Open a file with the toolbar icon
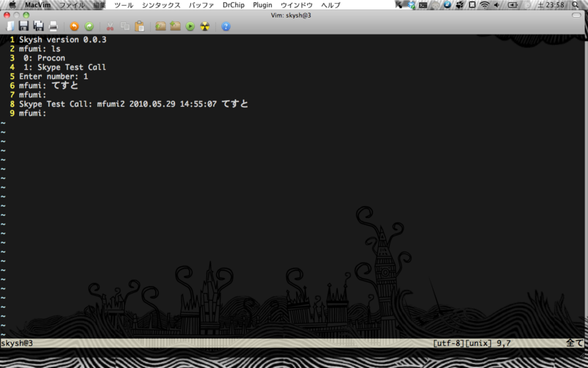588x368 pixels. 10,26
